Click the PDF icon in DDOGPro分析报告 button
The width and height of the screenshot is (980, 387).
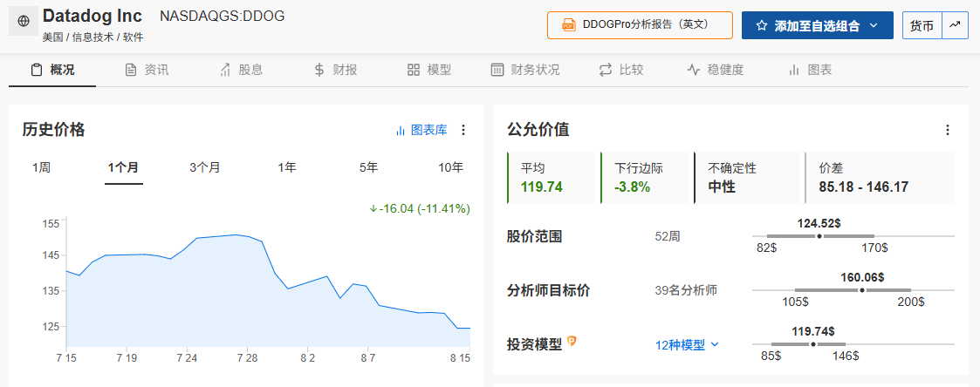(569, 25)
